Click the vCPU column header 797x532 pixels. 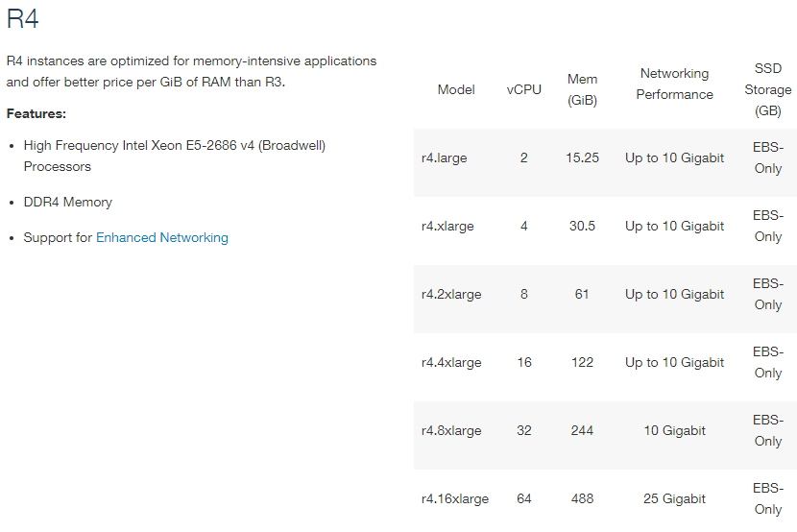[x=523, y=90]
